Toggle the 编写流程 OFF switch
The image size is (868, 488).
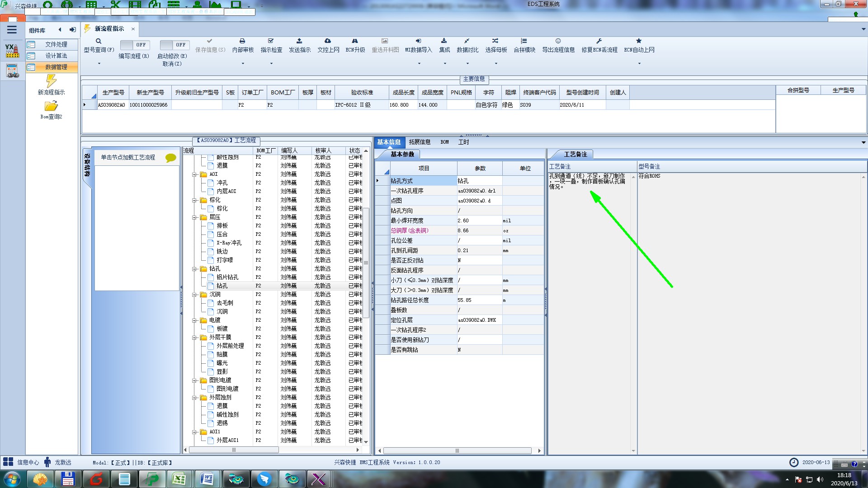[x=133, y=45]
